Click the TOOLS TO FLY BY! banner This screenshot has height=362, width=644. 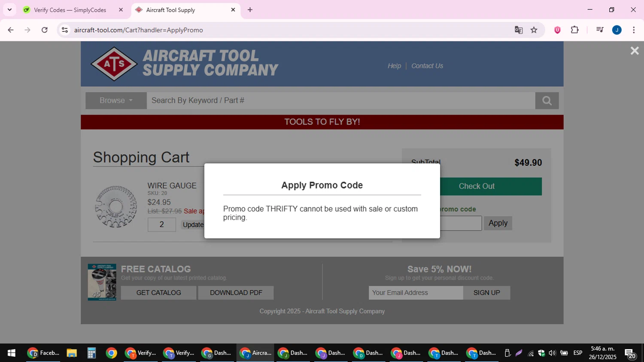(322, 122)
